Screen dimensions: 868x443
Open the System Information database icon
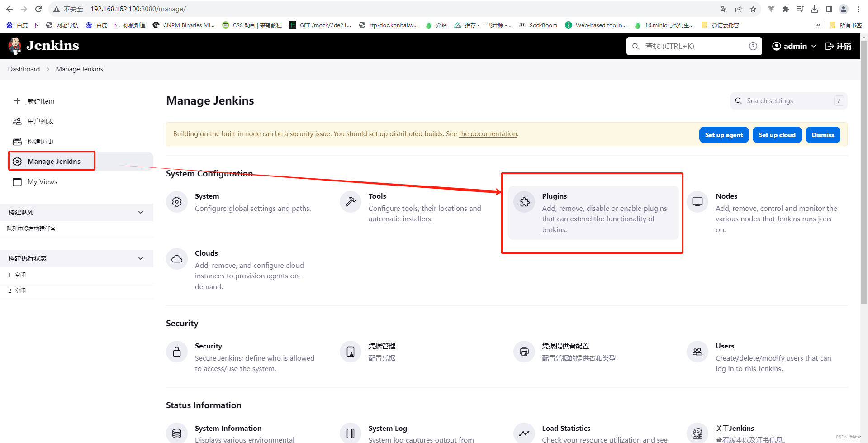(177, 433)
